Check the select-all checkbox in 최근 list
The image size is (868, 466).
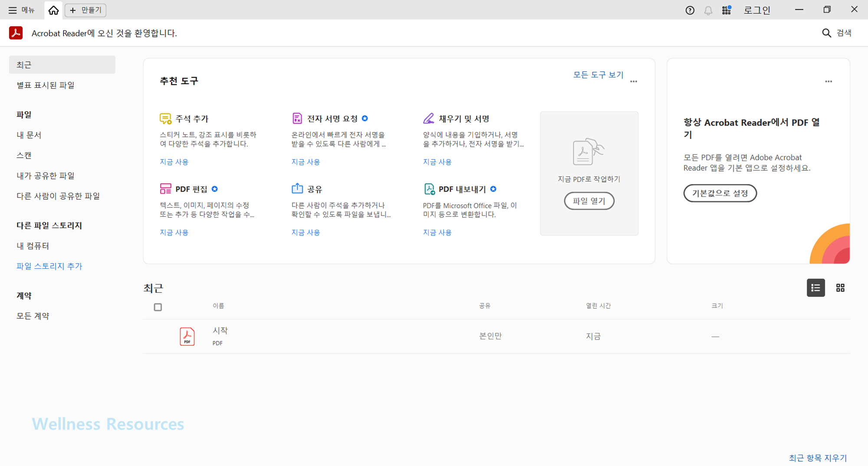click(x=158, y=307)
